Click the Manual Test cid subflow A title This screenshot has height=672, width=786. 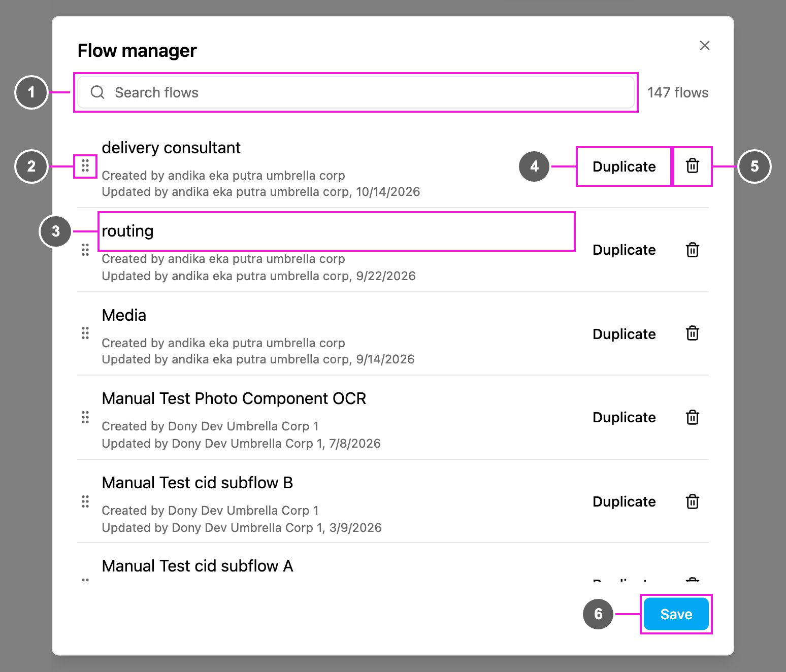click(198, 566)
